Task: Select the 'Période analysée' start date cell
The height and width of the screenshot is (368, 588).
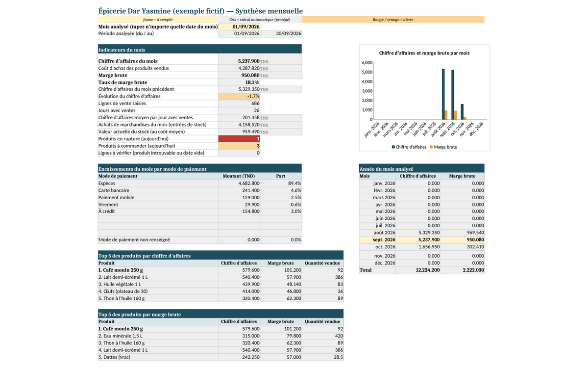Action: [x=239, y=33]
